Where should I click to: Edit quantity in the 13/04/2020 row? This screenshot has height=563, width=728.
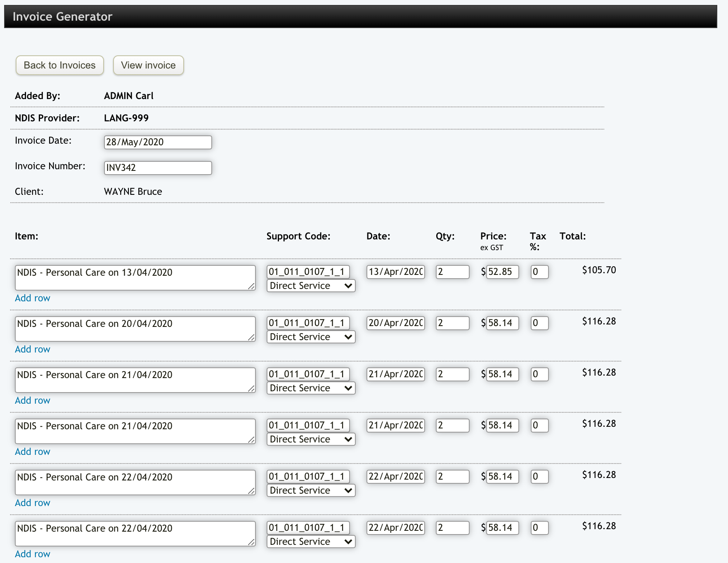click(x=453, y=272)
